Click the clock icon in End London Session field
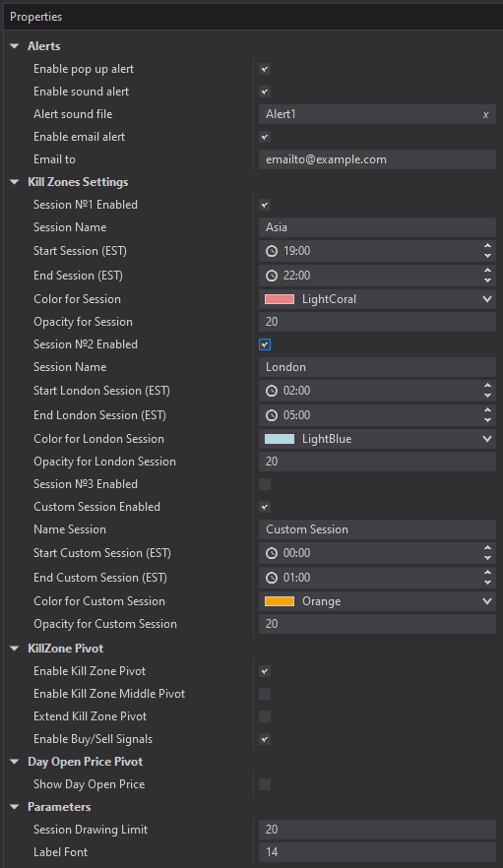Screen dimensions: 503x868 [x=272, y=415]
